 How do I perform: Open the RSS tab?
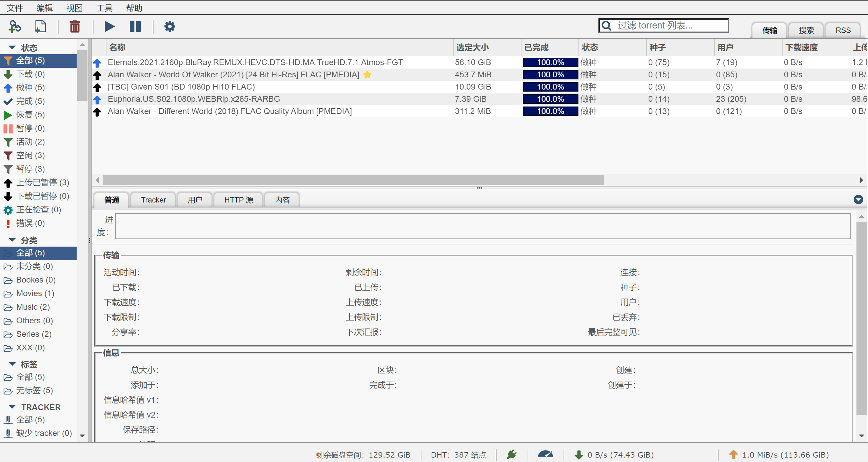click(843, 30)
